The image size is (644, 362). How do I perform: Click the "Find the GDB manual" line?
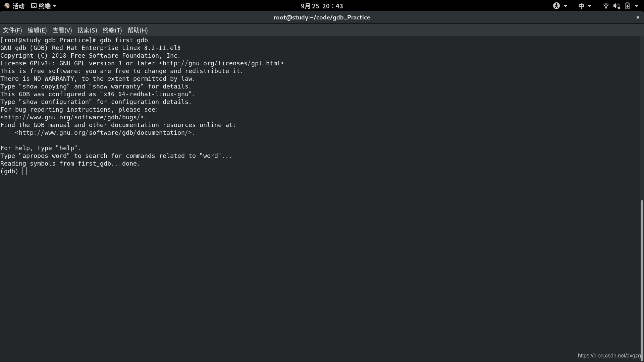[118, 125]
